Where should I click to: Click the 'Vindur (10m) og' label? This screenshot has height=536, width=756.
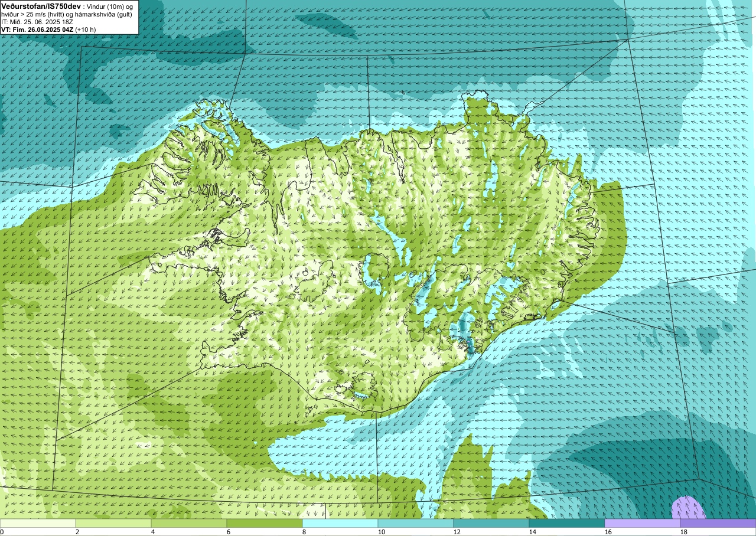pyautogui.click(x=110, y=6)
